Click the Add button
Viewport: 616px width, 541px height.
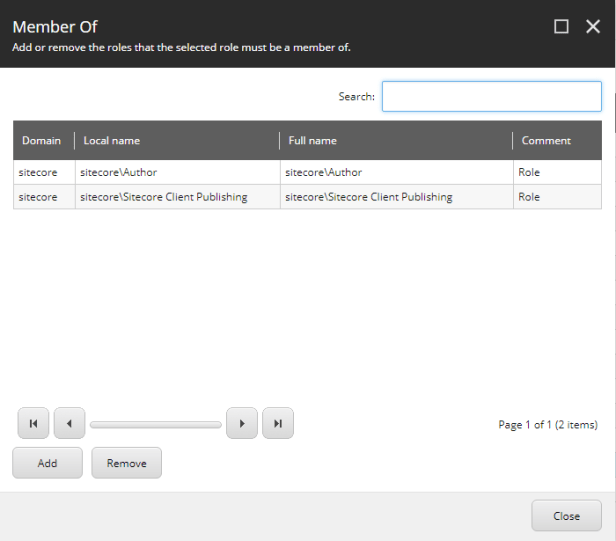47,463
